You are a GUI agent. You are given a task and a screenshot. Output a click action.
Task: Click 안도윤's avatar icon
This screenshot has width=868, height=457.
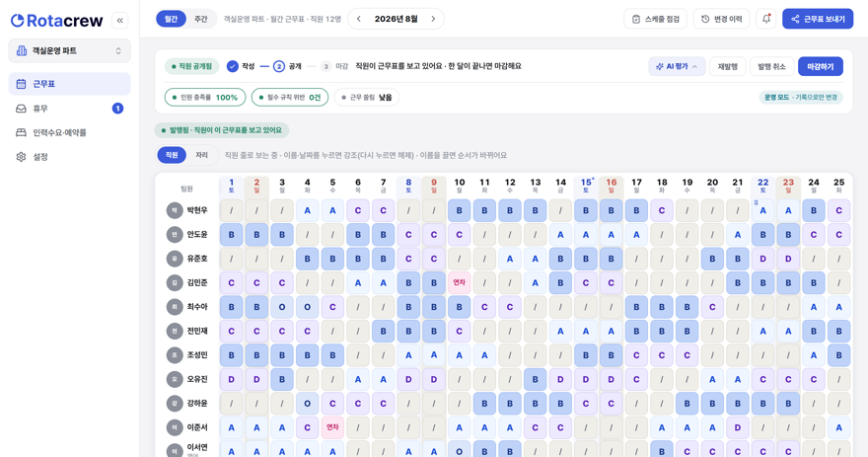point(175,235)
